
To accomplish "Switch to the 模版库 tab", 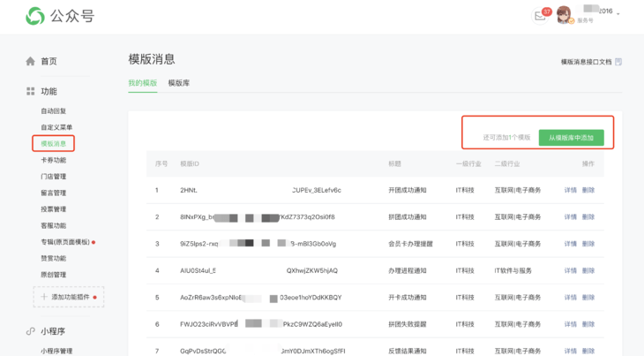I will (179, 83).
